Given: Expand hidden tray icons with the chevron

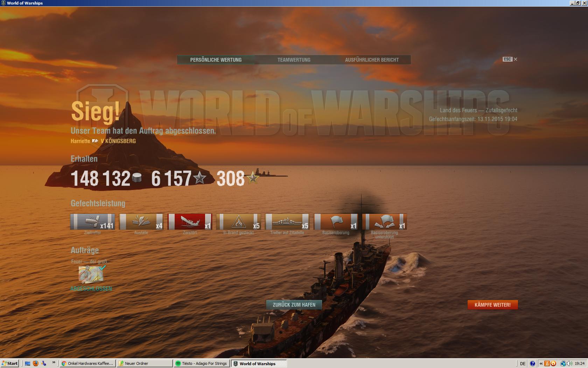Looking at the screenshot, I should pyautogui.click(x=541, y=363).
